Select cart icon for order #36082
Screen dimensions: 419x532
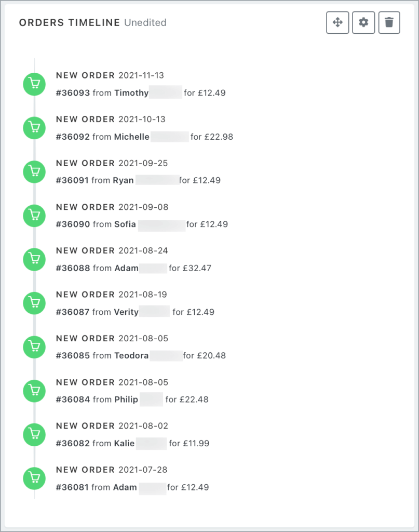(35, 434)
